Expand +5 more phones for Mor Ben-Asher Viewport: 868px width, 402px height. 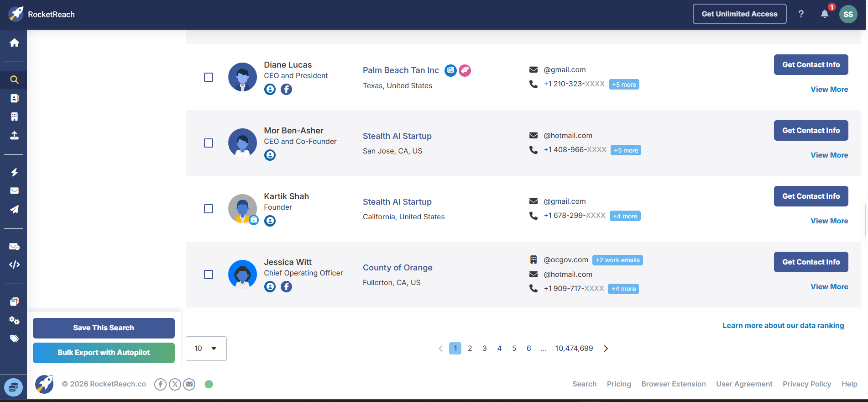pos(626,150)
